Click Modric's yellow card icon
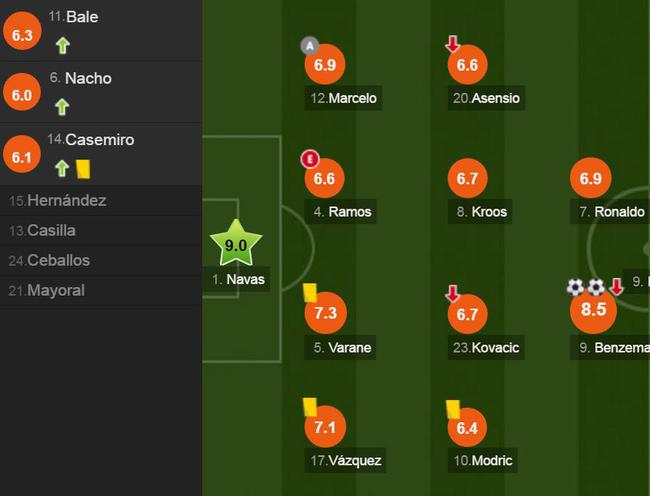The height and width of the screenshot is (496, 650). 453,409
